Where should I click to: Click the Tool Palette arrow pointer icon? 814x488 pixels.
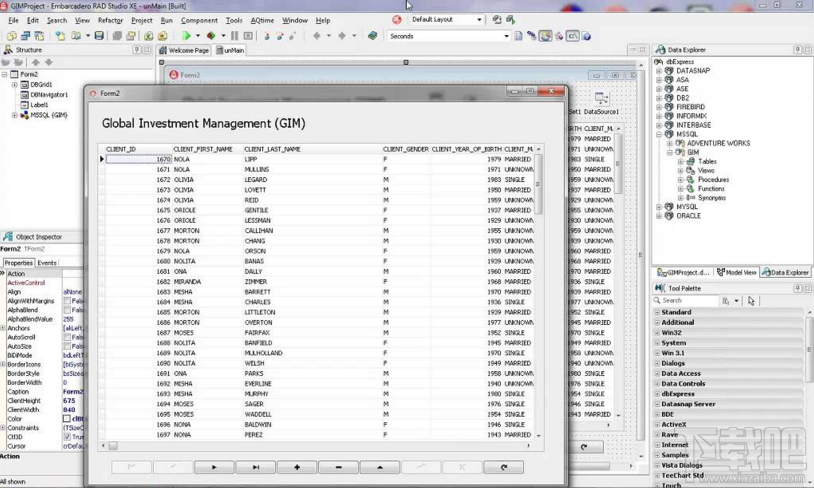point(751,301)
